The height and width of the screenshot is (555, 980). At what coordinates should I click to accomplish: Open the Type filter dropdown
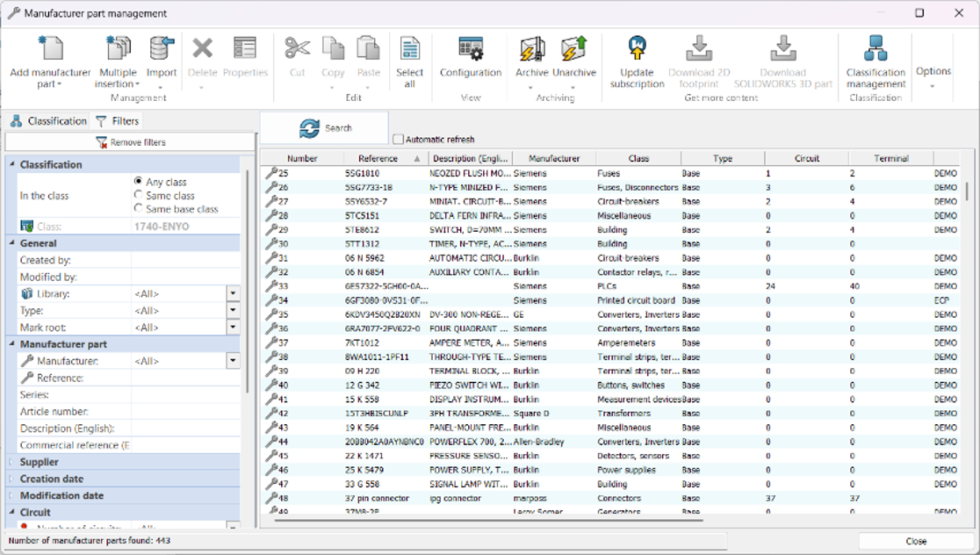pos(233,310)
